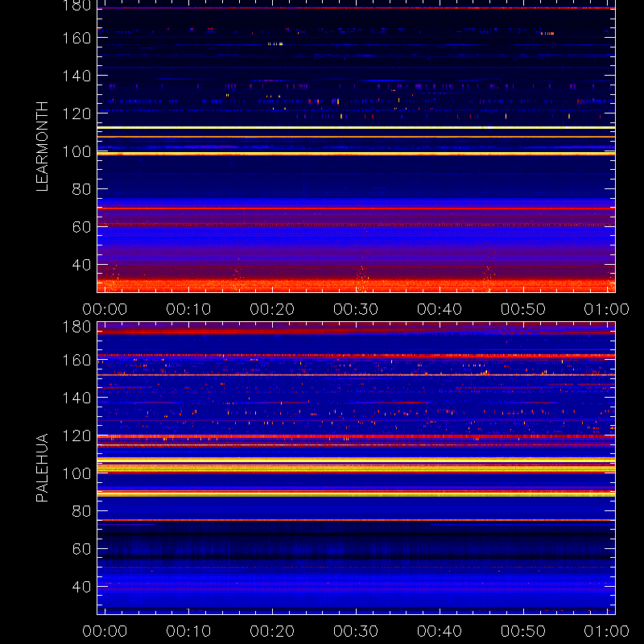
Task: Select the 60 label on Learmonth axis
Action: 81,227
